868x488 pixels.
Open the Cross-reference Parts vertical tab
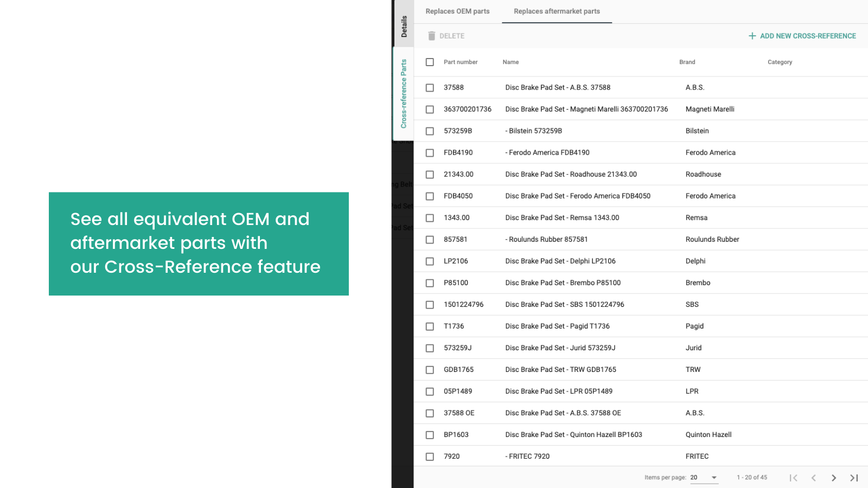pos(404,94)
